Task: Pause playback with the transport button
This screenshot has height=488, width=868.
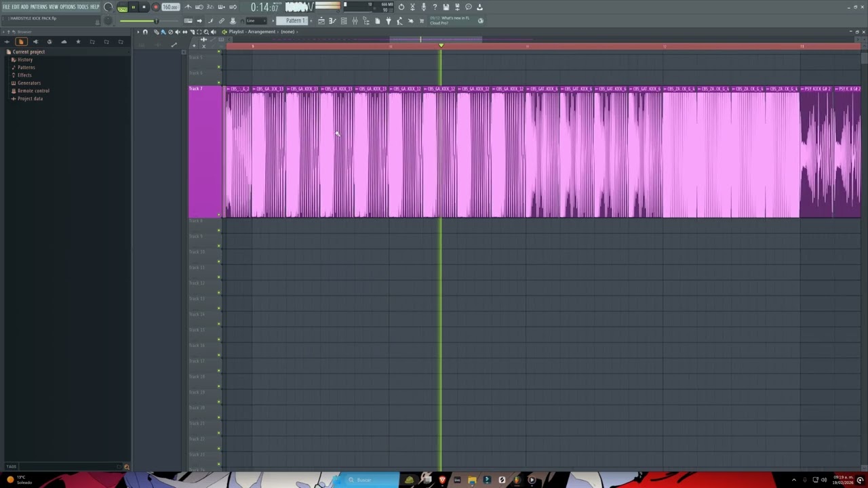Action: pos(134,7)
